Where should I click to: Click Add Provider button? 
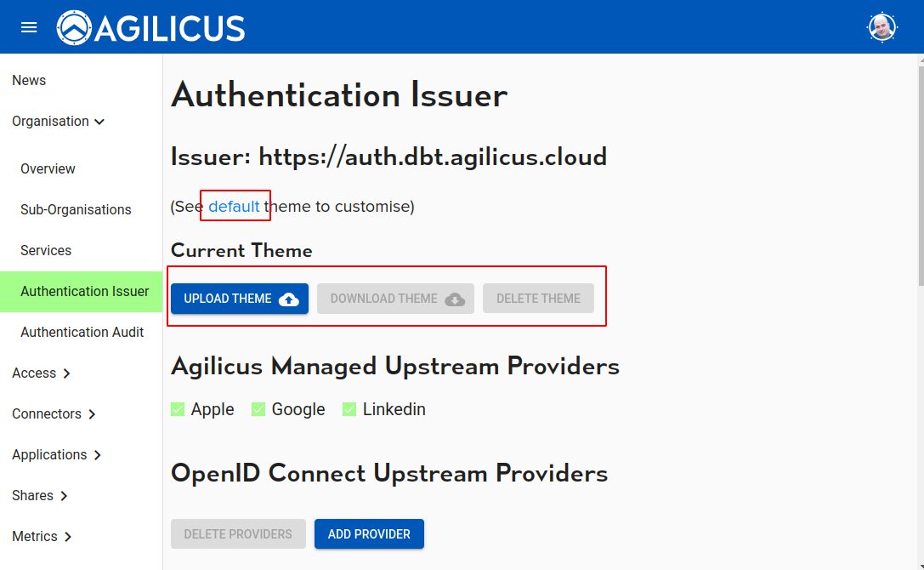pos(369,534)
